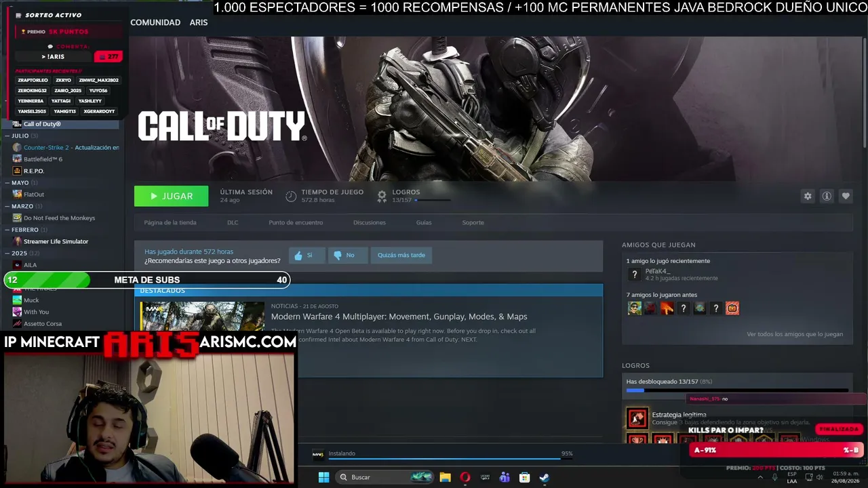868x488 pixels.
Task: Click the Logros gear icon in the play bar
Action: (x=382, y=196)
